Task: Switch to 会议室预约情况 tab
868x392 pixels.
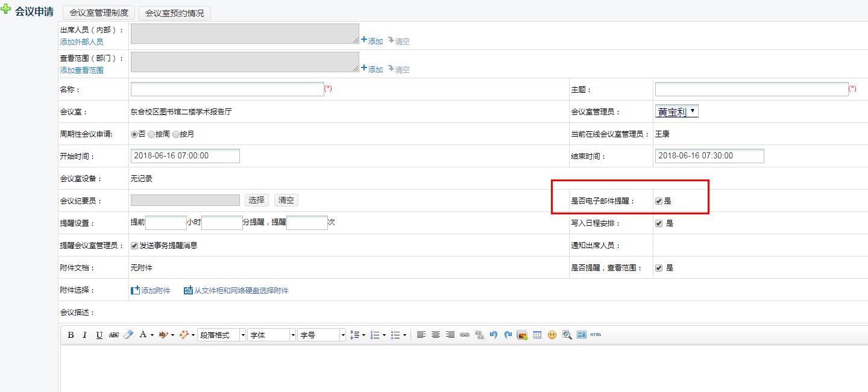Action: pos(174,13)
